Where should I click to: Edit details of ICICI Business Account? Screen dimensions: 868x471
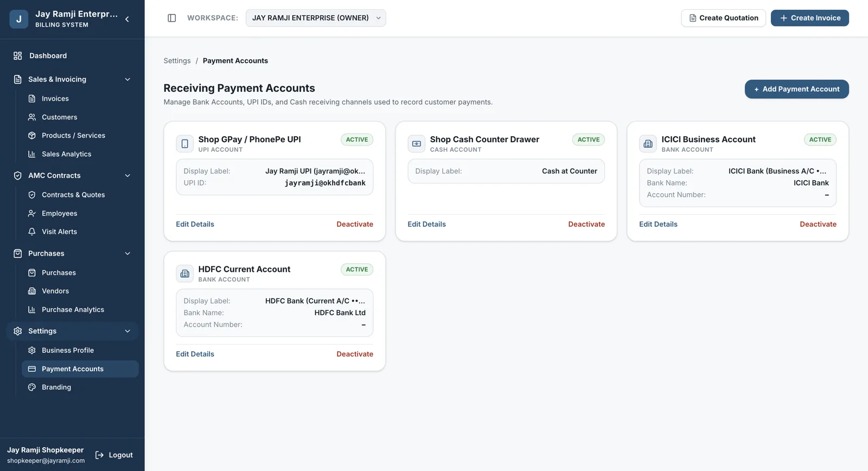click(658, 224)
